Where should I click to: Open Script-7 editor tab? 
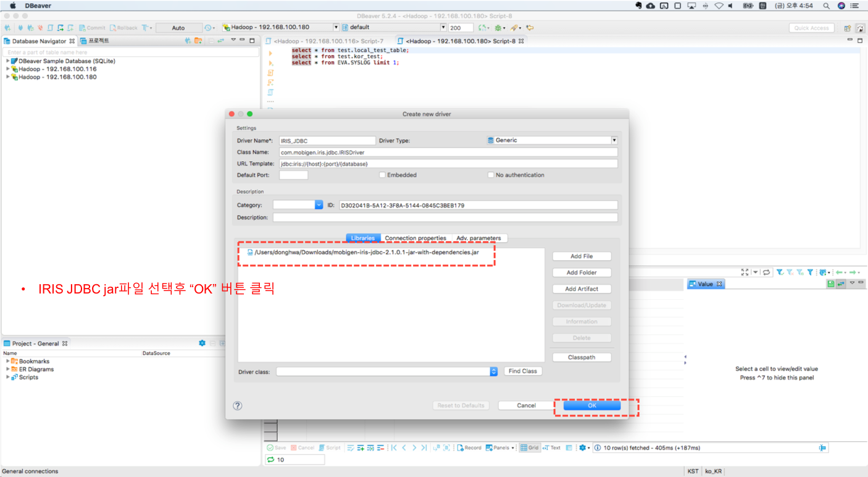pos(325,41)
